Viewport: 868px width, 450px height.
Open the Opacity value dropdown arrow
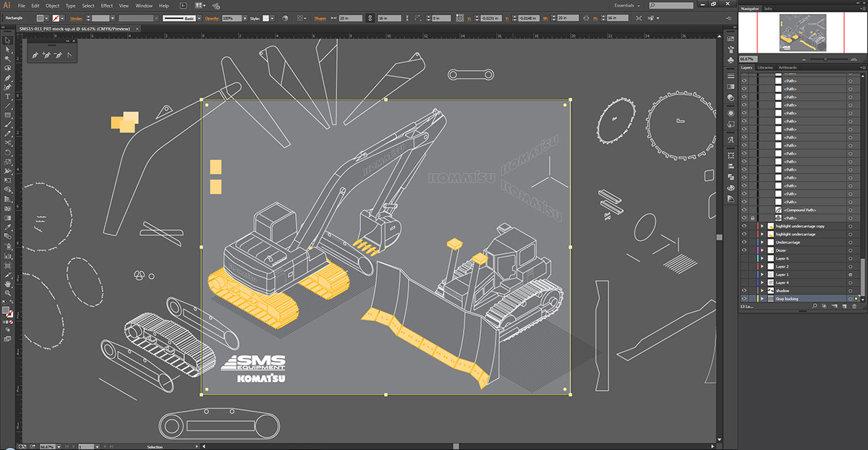click(246, 17)
